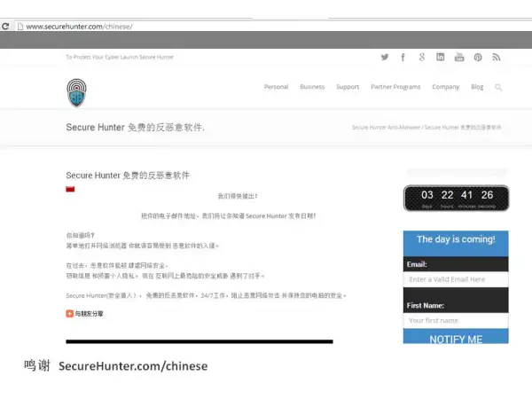Click the Email: form label
Viewport: 532px width, 399px height.
(x=417, y=264)
